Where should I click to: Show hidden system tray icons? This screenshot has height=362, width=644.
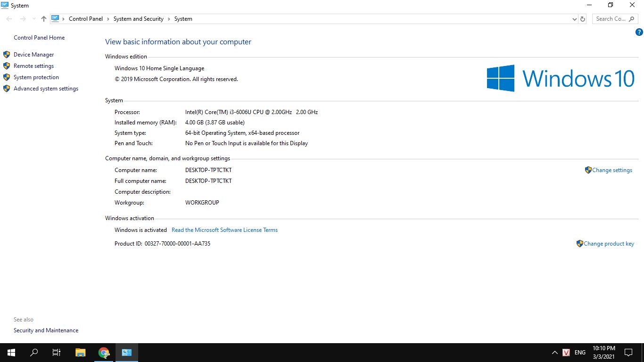point(554,352)
